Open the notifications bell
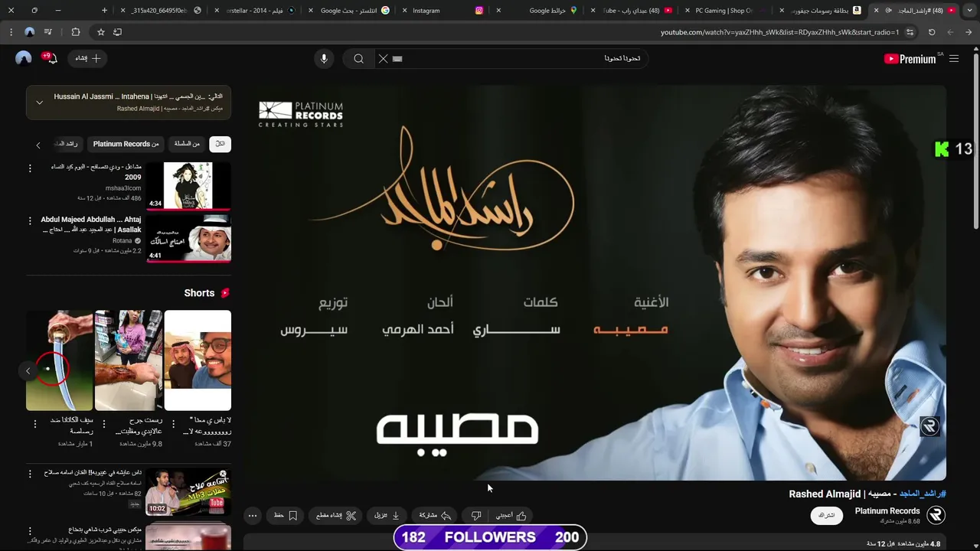Image resolution: width=980 pixels, height=551 pixels. coord(51,58)
